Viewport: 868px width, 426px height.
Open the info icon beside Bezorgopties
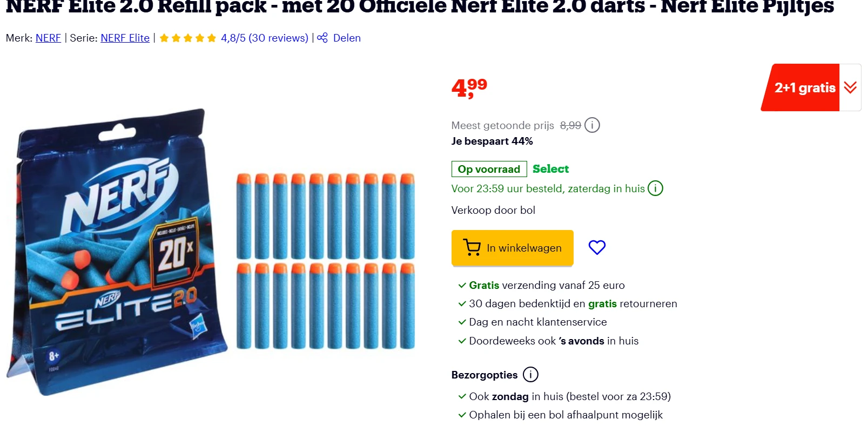coord(530,374)
